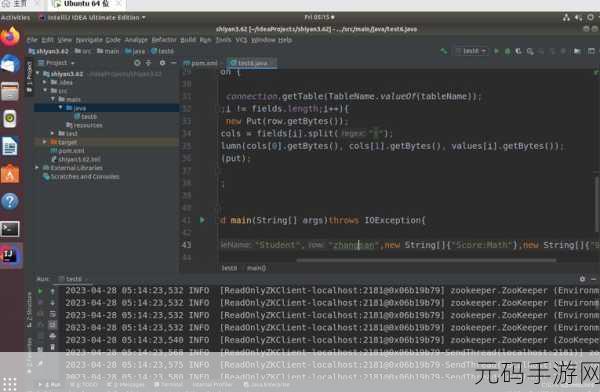Click Collapse All icon in Project panel
Screen dimensions: 600x392
[149, 63]
